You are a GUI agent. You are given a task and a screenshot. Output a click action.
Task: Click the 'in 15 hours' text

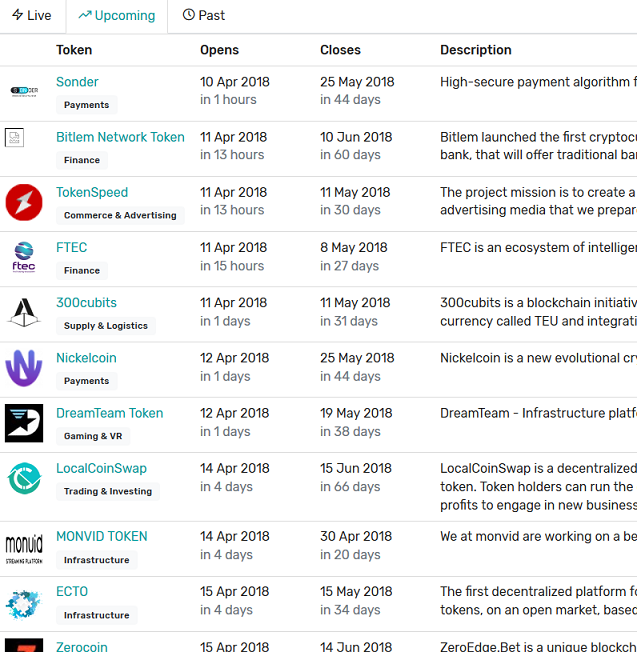pyautogui.click(x=232, y=266)
